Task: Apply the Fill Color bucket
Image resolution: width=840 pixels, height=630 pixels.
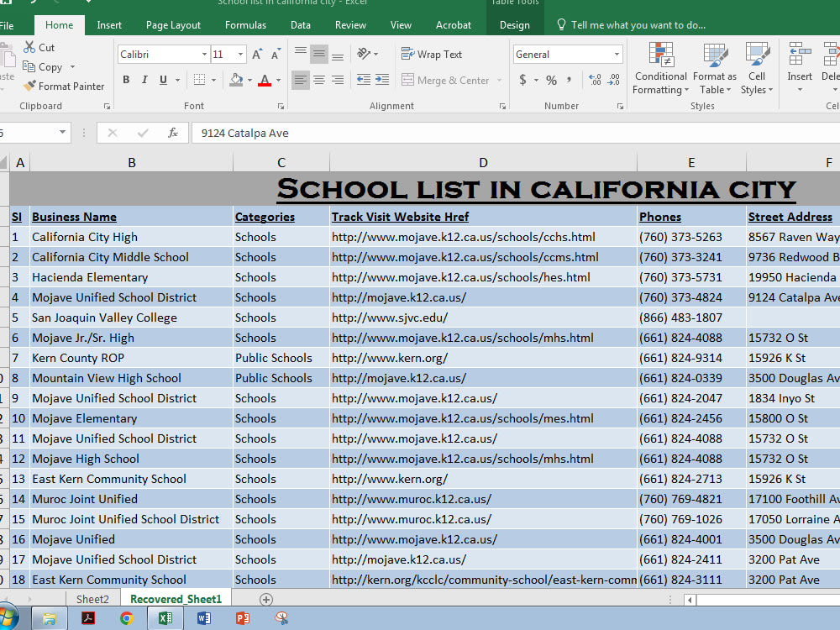Action: [236, 80]
